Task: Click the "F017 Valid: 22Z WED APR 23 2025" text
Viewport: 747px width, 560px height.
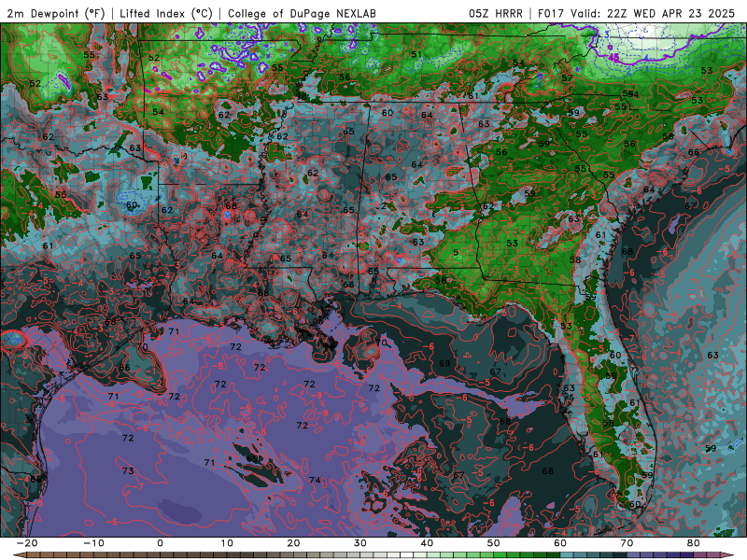Action: pos(636,13)
